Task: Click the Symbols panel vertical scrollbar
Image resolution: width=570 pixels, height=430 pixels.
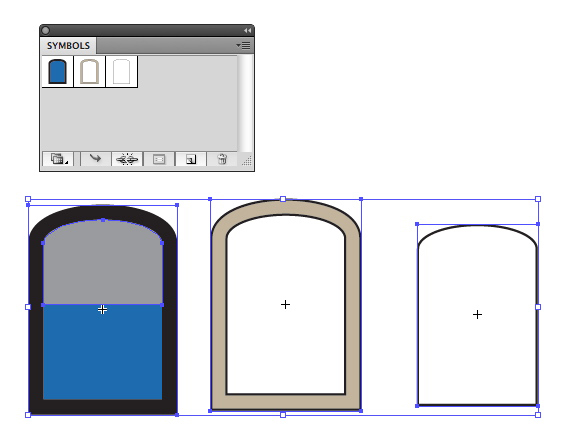Action: click(245, 104)
